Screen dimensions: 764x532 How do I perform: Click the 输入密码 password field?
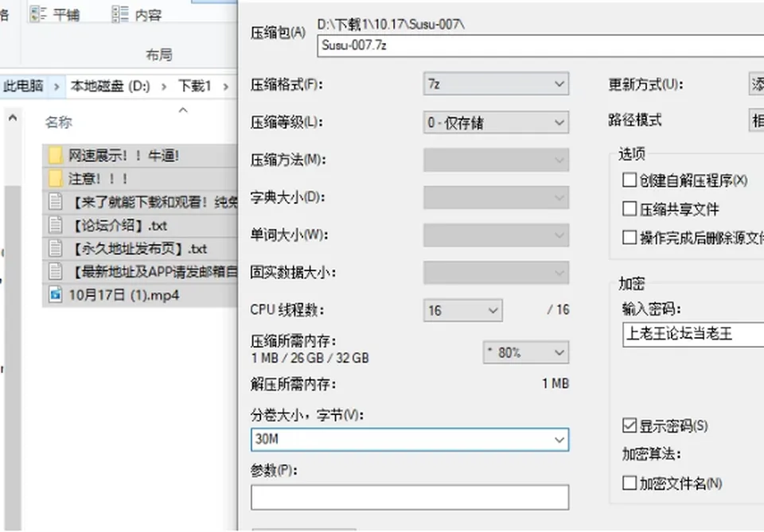click(693, 334)
